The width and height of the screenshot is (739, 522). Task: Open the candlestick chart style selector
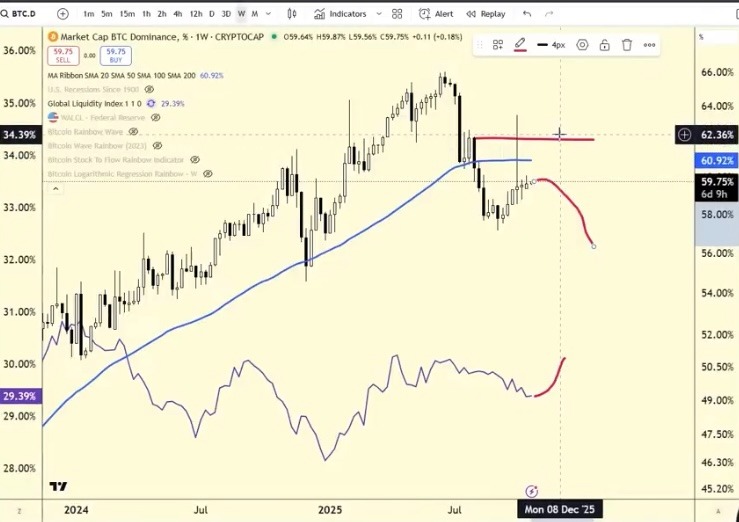292,14
